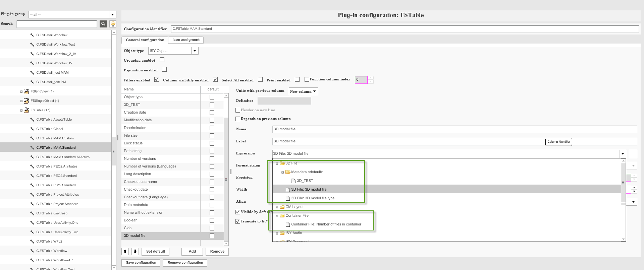Click the move up arrow button

tap(125, 252)
